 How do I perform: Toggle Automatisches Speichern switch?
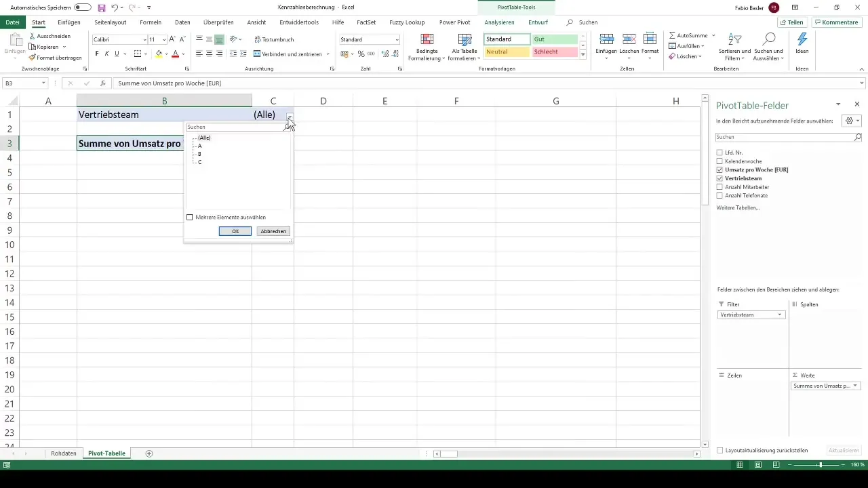[83, 7]
